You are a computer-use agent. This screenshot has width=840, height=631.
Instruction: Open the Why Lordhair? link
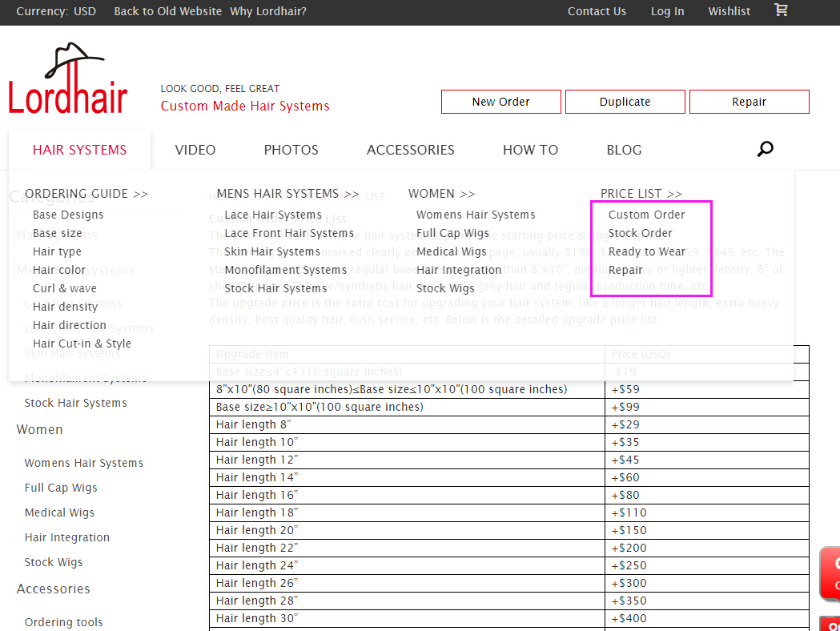pyautogui.click(x=268, y=11)
